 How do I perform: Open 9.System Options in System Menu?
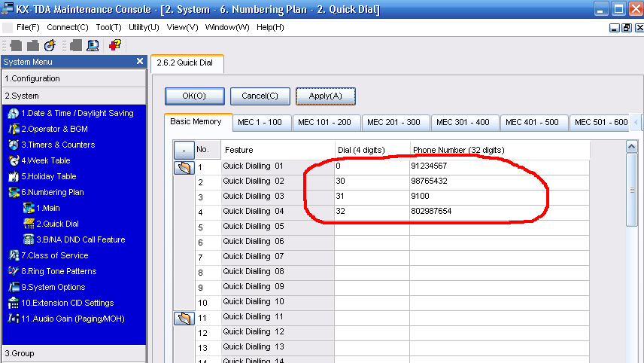[x=53, y=288]
